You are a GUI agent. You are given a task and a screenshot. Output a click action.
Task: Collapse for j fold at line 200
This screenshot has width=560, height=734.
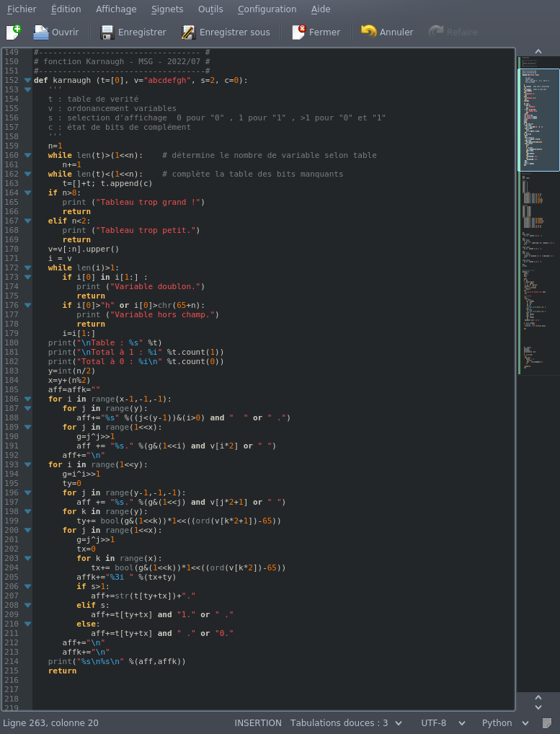[27, 530]
